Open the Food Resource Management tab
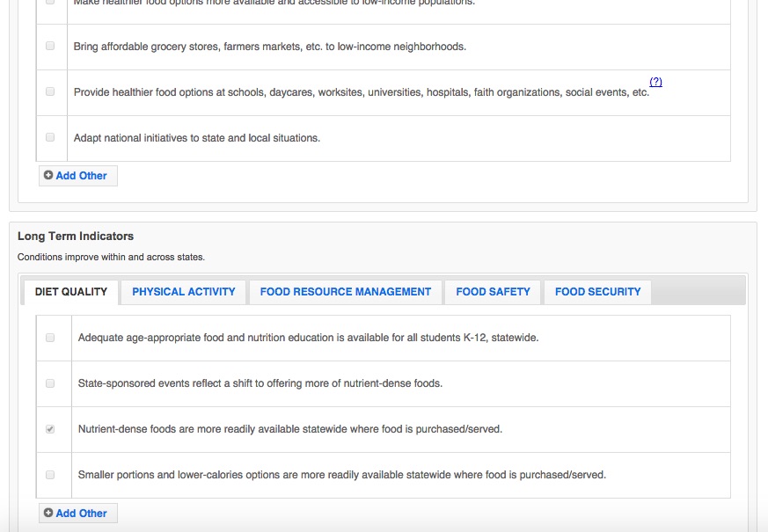The height and width of the screenshot is (532, 768). [346, 292]
